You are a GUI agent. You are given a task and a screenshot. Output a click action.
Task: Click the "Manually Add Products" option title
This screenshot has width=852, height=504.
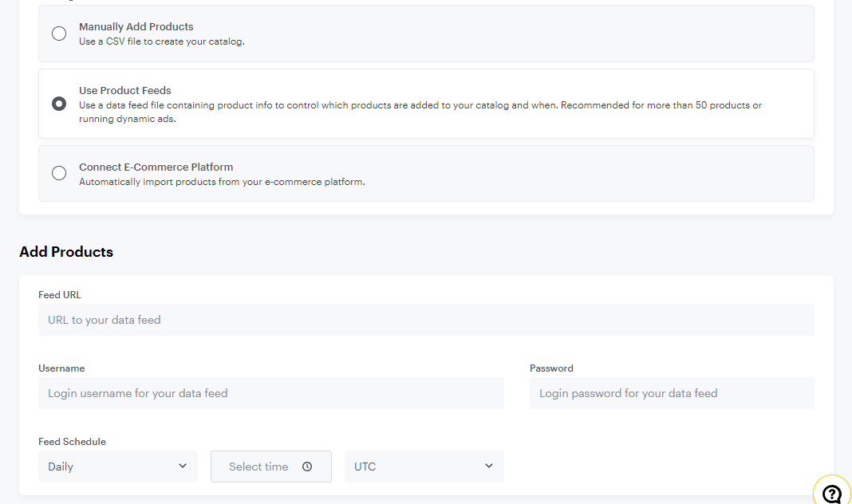click(136, 26)
